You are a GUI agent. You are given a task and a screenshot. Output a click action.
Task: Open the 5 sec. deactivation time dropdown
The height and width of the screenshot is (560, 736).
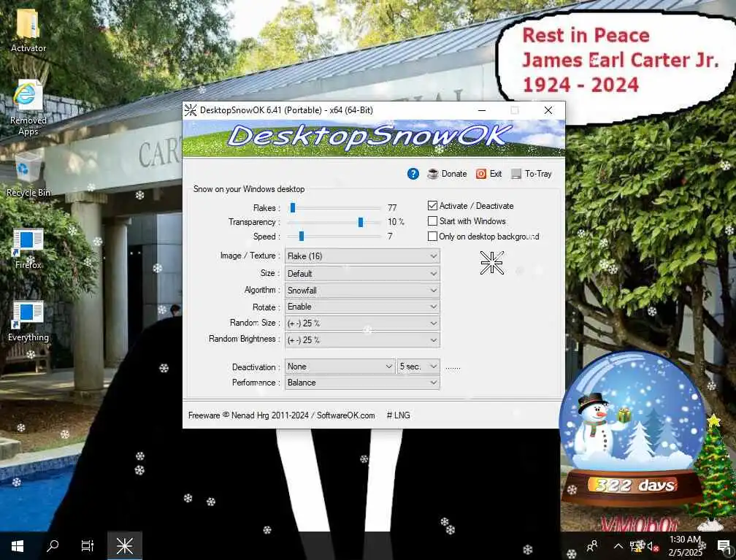pos(418,366)
